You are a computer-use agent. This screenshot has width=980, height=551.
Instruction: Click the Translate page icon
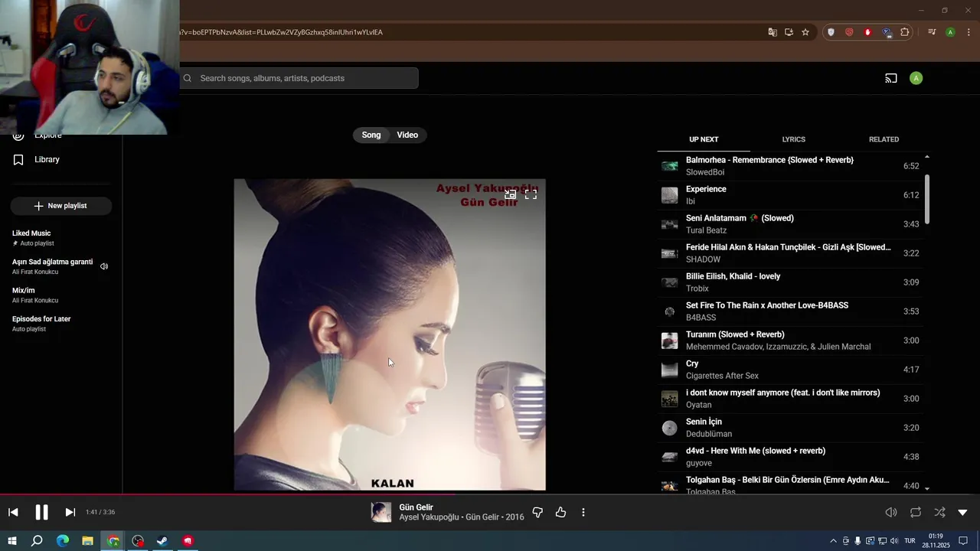pos(773,32)
